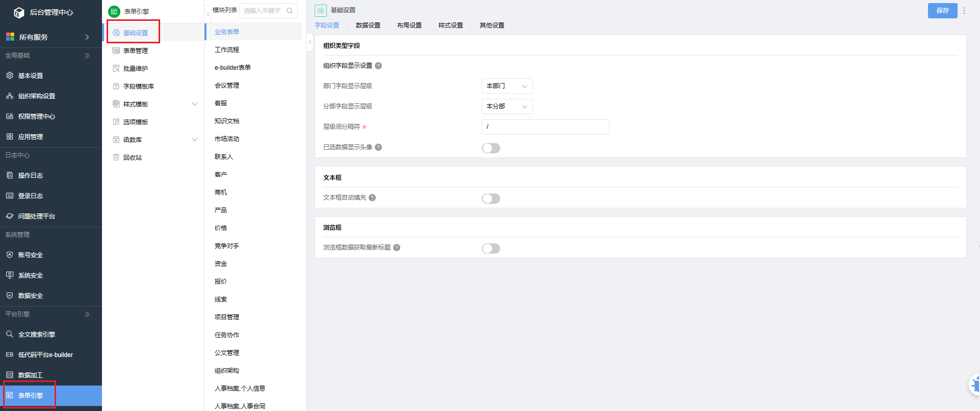
Task: Click the 保存 button
Action: pos(942,10)
